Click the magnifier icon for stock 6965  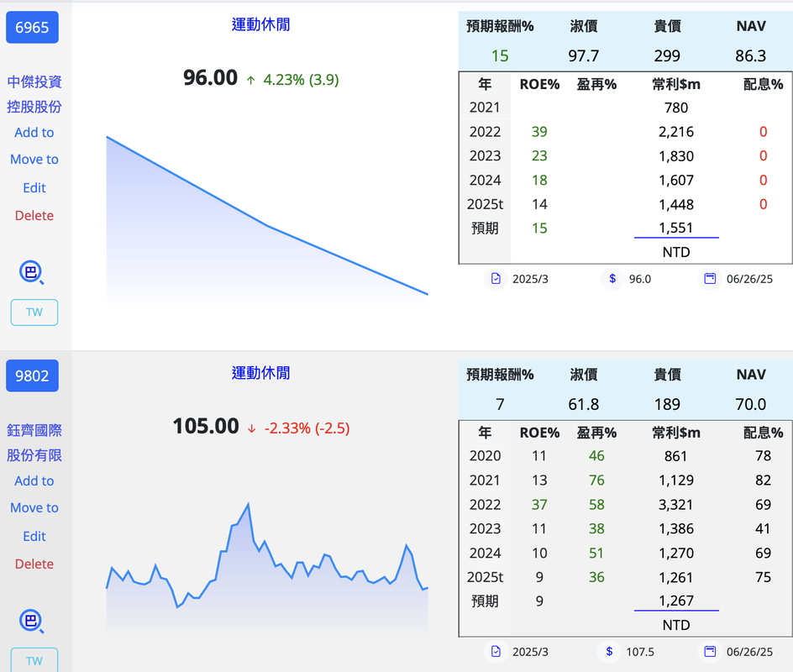(x=31, y=272)
